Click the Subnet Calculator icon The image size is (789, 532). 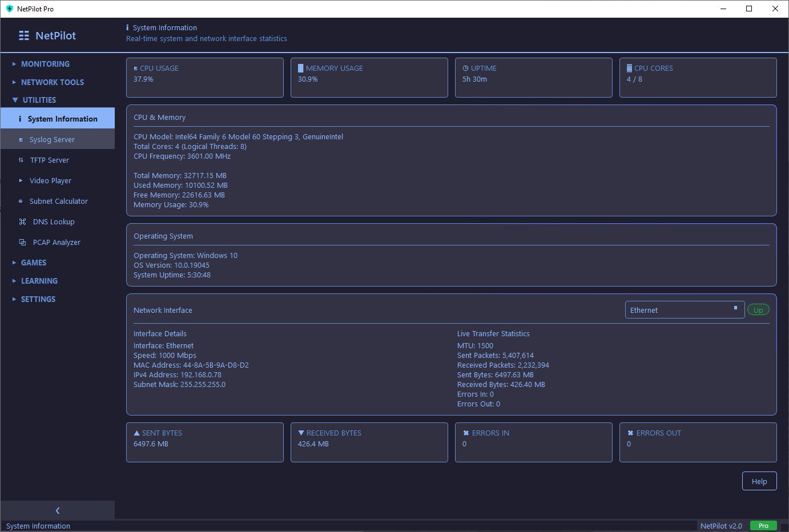click(x=20, y=201)
